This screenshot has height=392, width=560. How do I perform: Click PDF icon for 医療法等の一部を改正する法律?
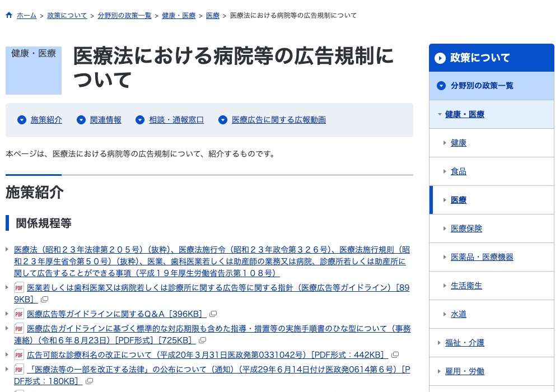[19, 369]
